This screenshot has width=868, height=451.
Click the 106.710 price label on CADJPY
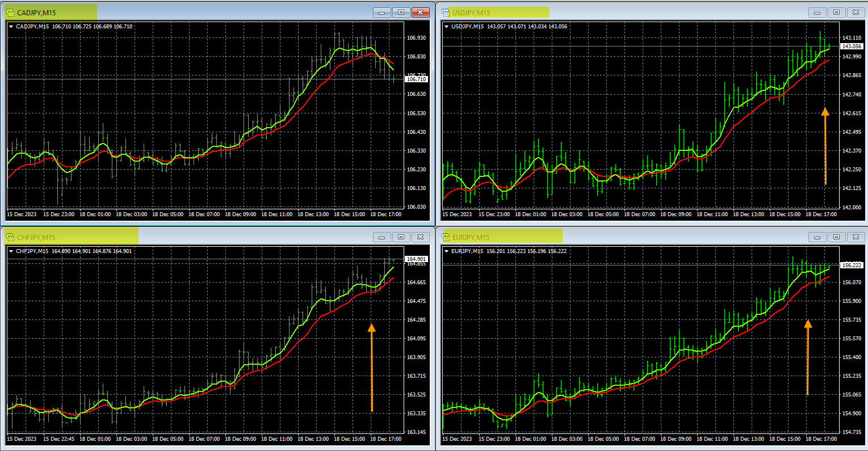[x=417, y=79]
